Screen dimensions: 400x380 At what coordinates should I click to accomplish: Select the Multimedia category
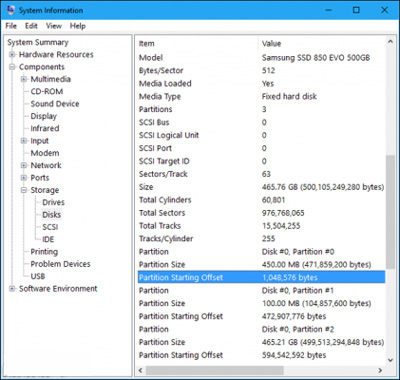pyautogui.click(x=51, y=79)
